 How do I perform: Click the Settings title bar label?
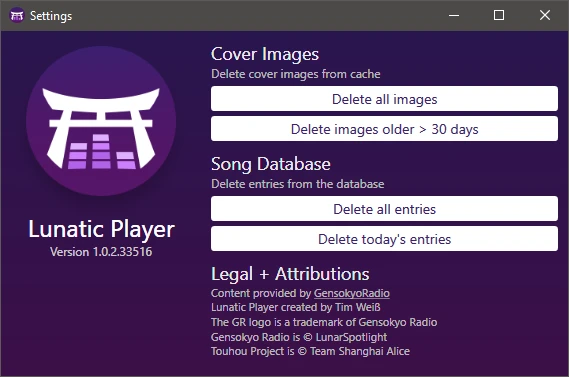[x=51, y=16]
